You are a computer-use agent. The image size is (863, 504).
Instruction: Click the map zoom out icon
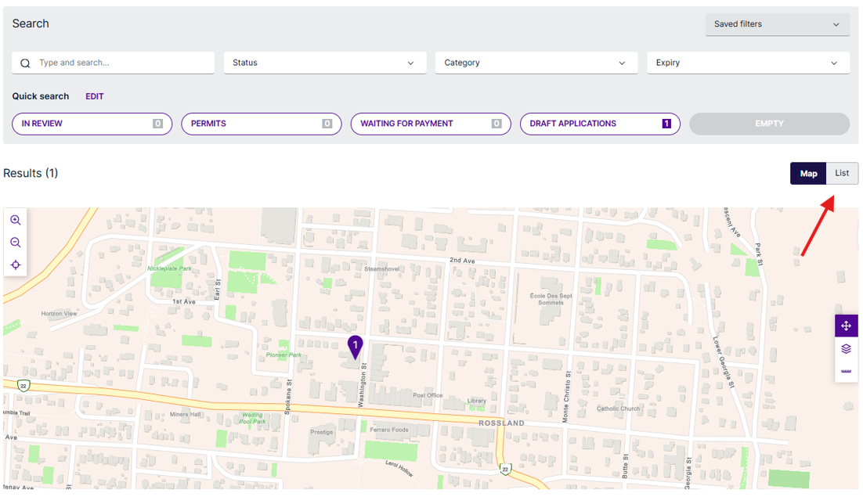[x=16, y=243]
